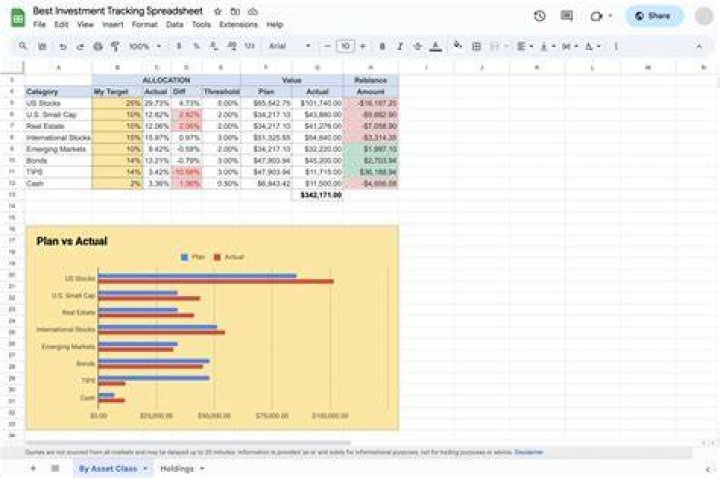Decrease decimal places icon
Screen dimensions: 720x478
tap(214, 46)
